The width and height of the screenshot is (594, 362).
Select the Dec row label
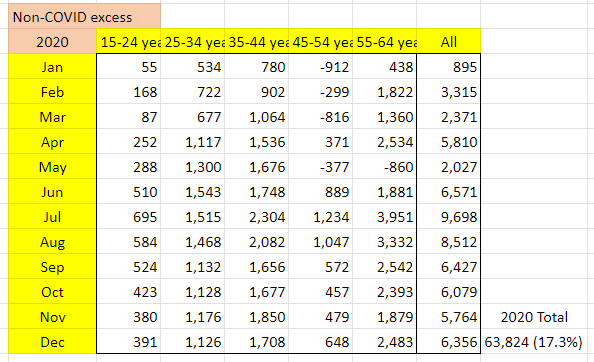(52, 342)
